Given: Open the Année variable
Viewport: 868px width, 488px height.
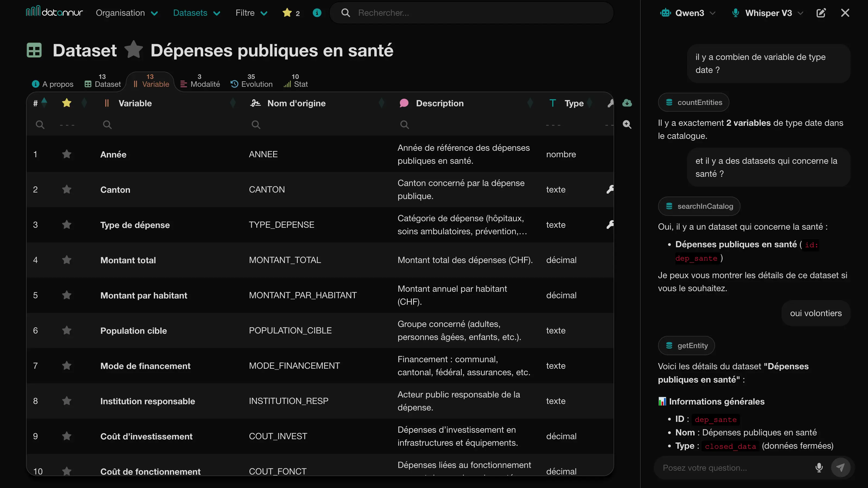Looking at the screenshot, I should [113, 154].
